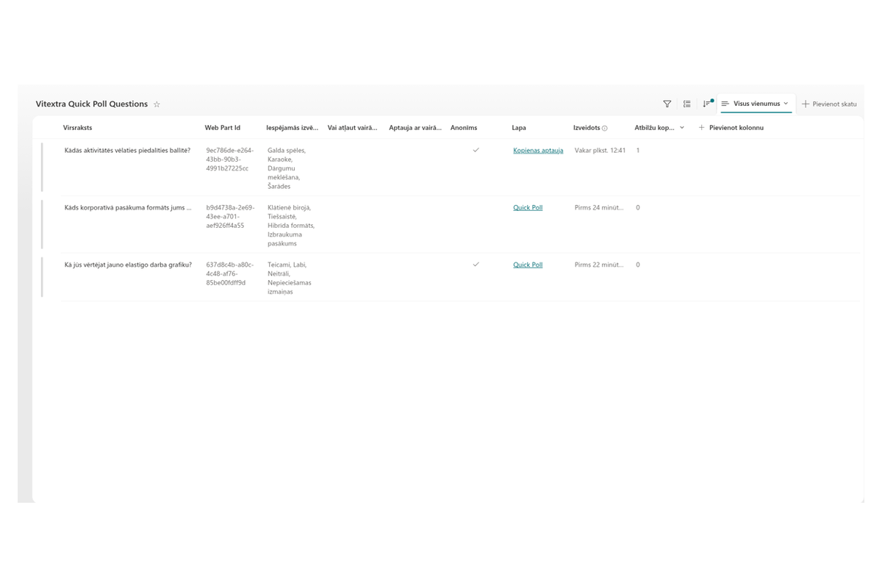The height and width of the screenshot is (588, 882).
Task: Open Quick Poll link in korporatīvā pasākuma row
Action: tap(528, 208)
